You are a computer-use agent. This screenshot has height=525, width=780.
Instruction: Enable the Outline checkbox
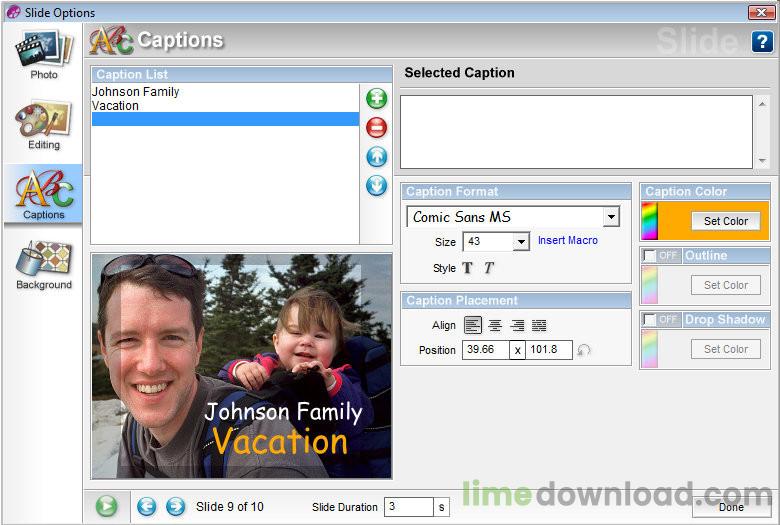[x=650, y=256]
